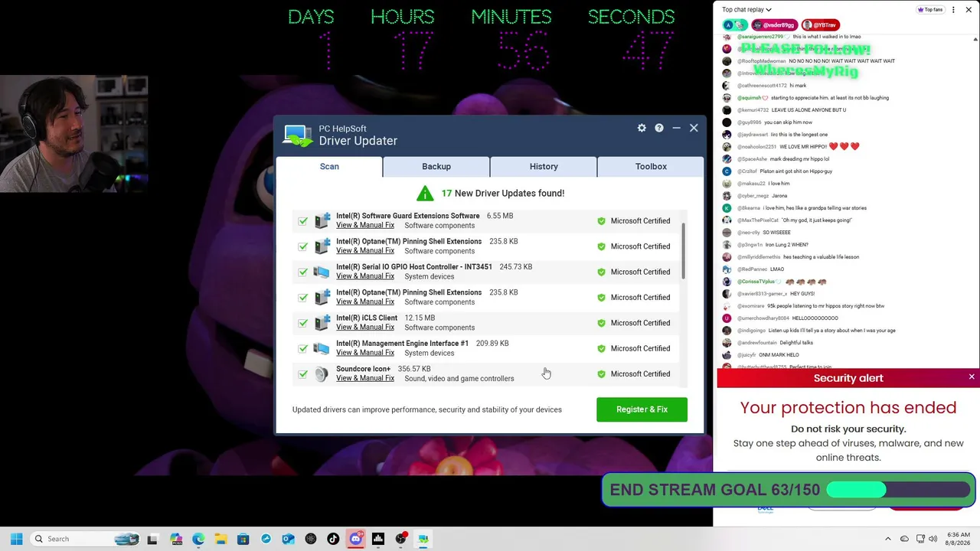Click the 'Your protection has ended' heading
The image size is (980, 551).
coord(848,407)
